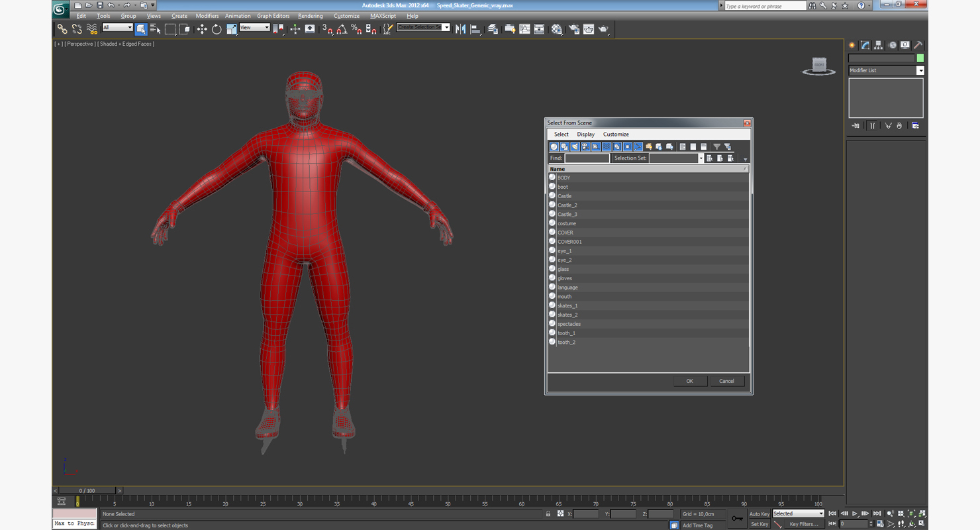Open the Graph Editors menu
Image resolution: width=980 pixels, height=530 pixels.
coord(273,16)
